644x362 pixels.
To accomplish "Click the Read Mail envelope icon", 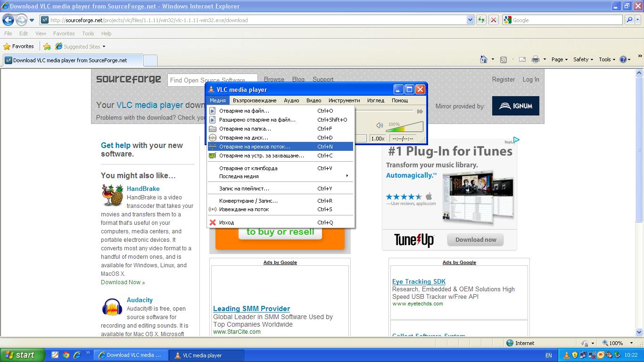I will tap(522, 59).
